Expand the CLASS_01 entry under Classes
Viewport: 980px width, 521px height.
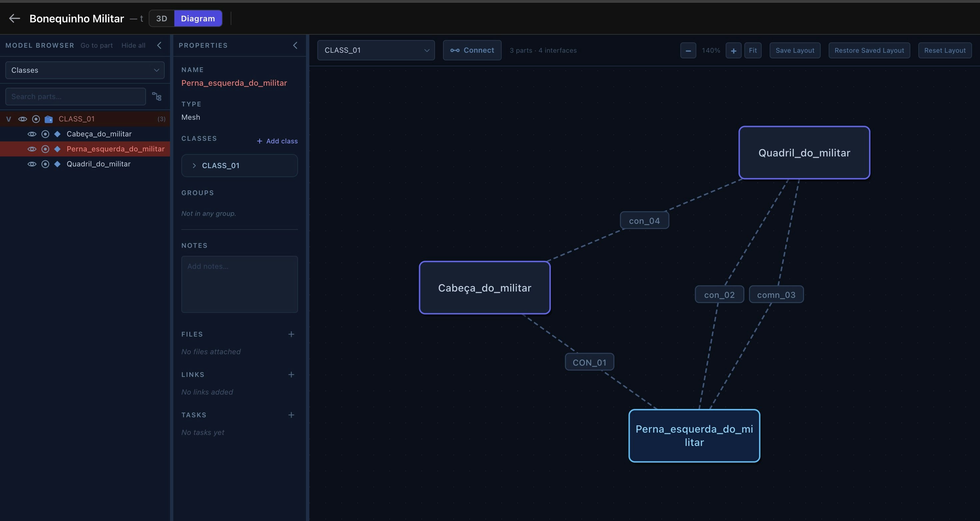tap(240, 165)
